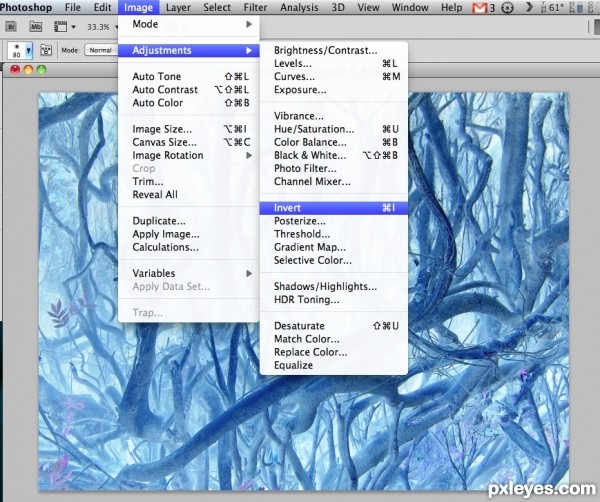The image size is (600, 502).
Task: Select Trim in Image menu
Action: (189, 181)
